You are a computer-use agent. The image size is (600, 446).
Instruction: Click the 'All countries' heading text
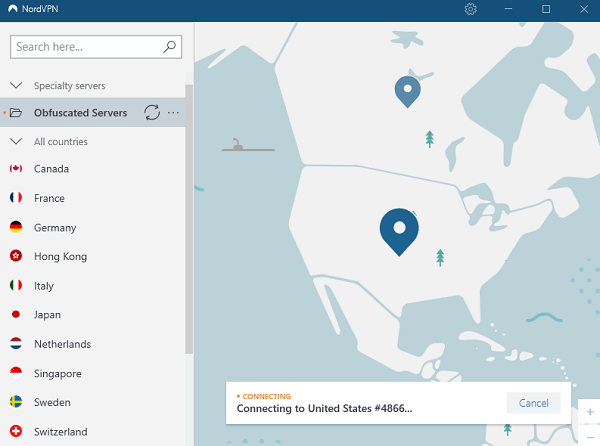[x=60, y=142]
